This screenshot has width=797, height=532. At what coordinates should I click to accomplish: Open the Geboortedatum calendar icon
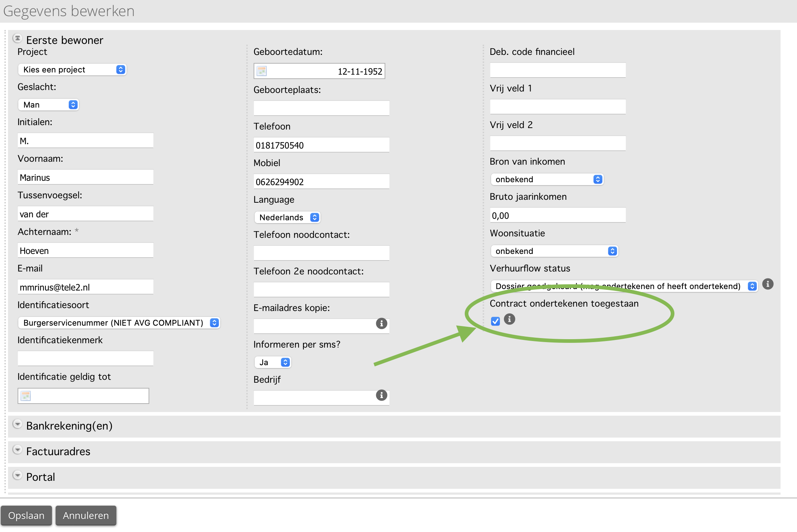(262, 71)
